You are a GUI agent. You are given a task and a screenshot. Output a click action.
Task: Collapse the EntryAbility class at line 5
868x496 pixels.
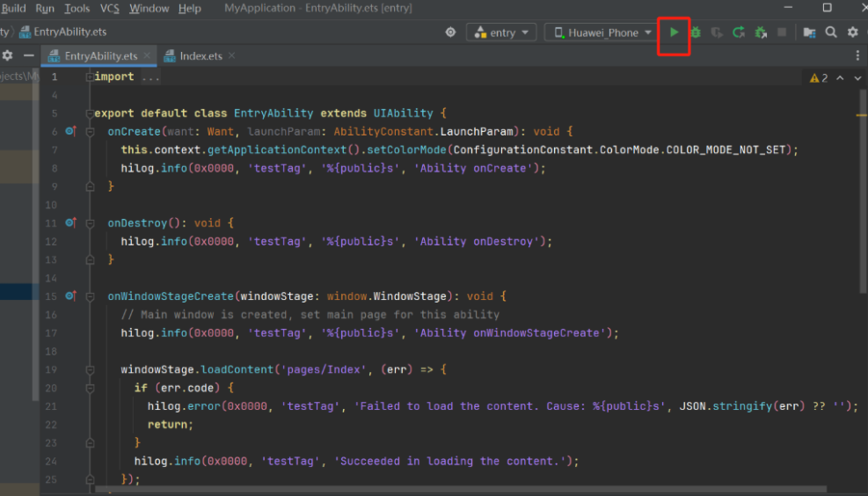click(x=90, y=113)
